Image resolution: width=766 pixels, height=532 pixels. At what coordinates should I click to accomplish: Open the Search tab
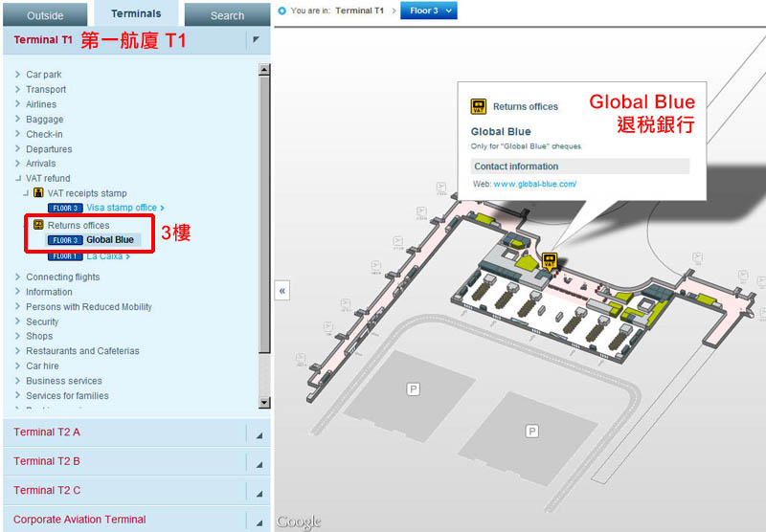pyautogui.click(x=227, y=15)
